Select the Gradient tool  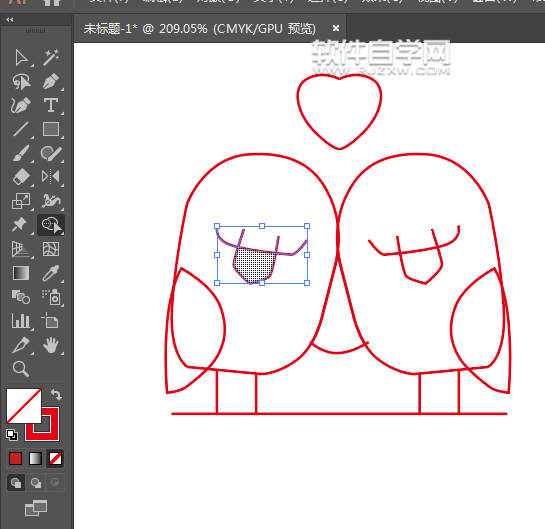(21, 273)
